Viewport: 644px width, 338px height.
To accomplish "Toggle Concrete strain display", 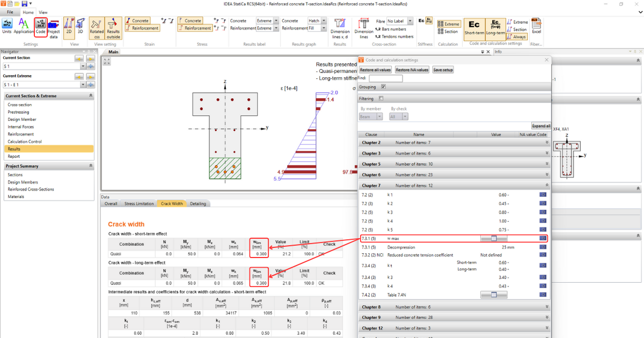I will tap(138, 20).
